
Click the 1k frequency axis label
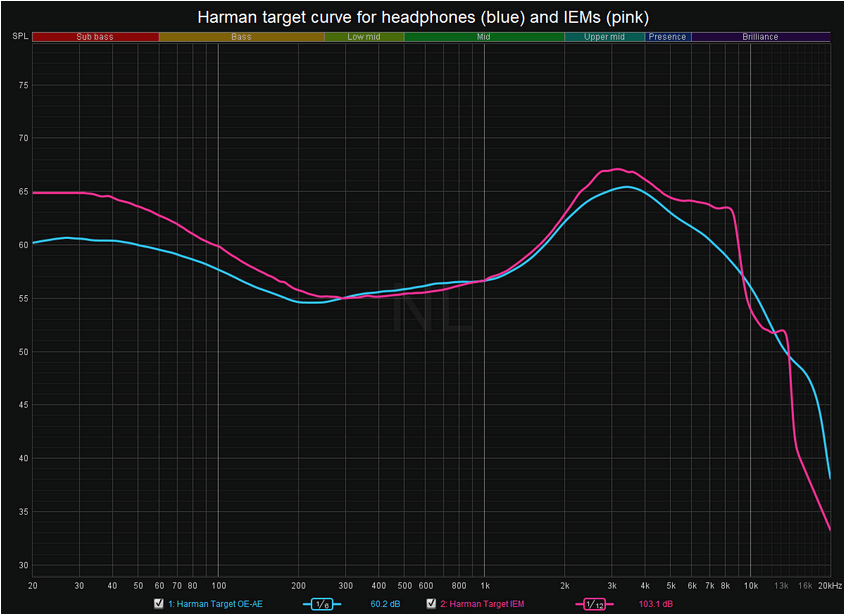click(x=485, y=585)
